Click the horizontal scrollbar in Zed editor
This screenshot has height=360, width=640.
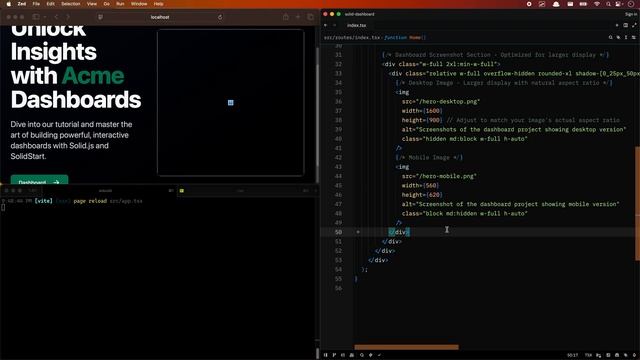(x=407, y=347)
